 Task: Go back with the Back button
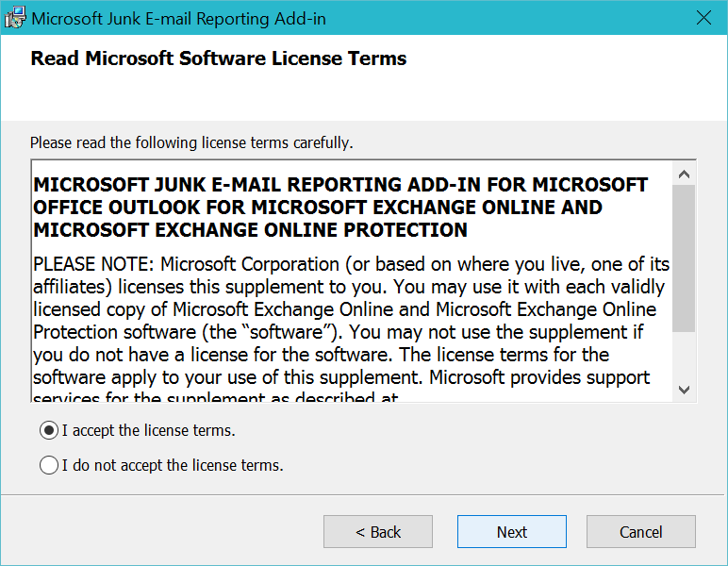point(378,532)
